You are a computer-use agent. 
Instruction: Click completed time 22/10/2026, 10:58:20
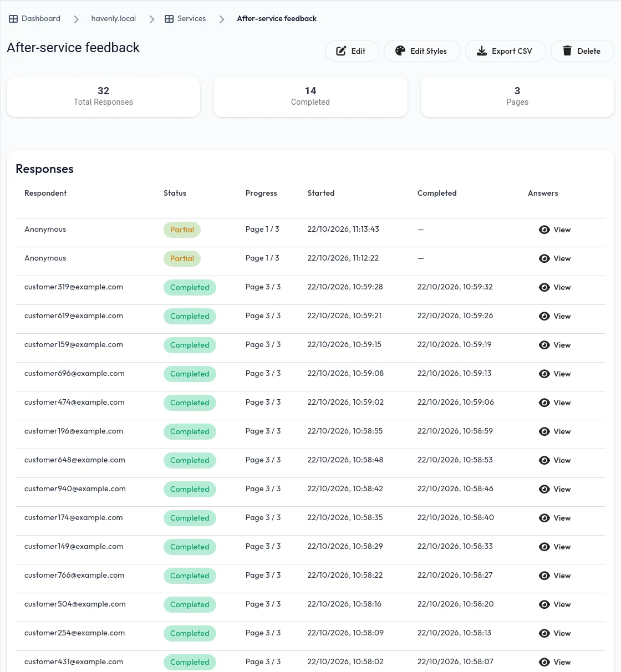click(456, 604)
